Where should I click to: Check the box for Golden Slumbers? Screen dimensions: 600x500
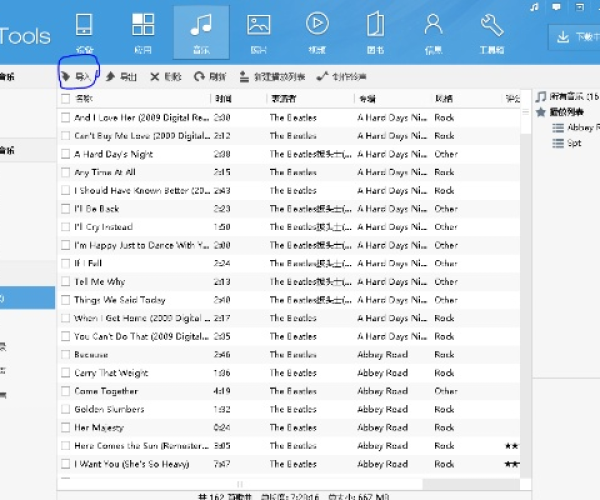pyautogui.click(x=65, y=409)
